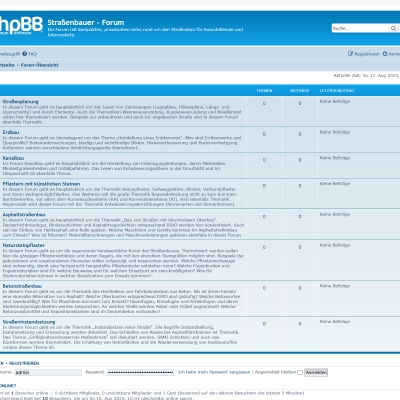
Task: Focus the Suche search field
Action: 360,28
